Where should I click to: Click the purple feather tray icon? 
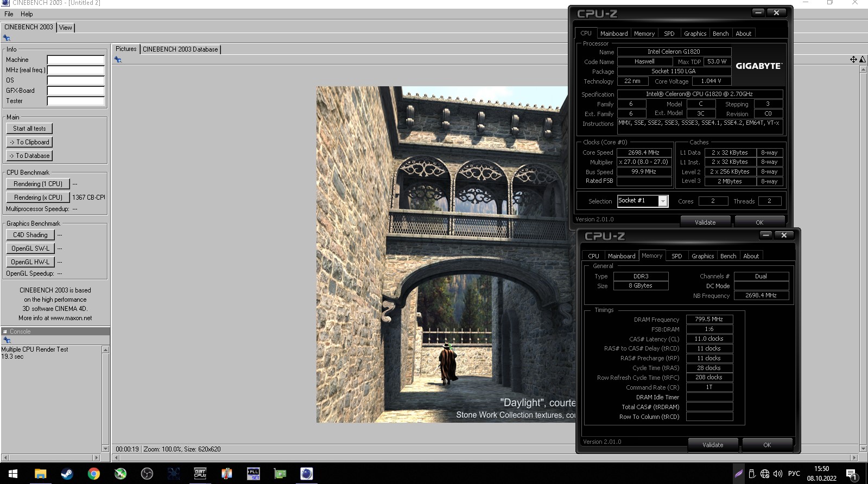pyautogui.click(x=739, y=474)
